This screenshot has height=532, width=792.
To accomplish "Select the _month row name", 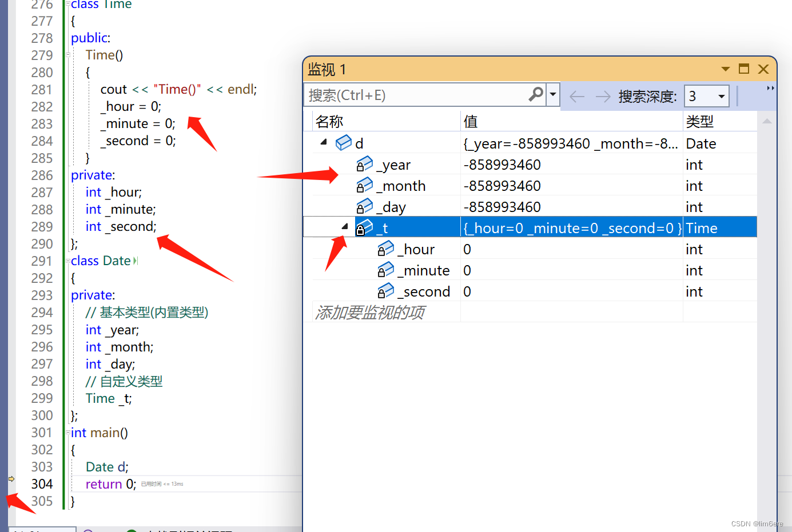I will click(401, 186).
